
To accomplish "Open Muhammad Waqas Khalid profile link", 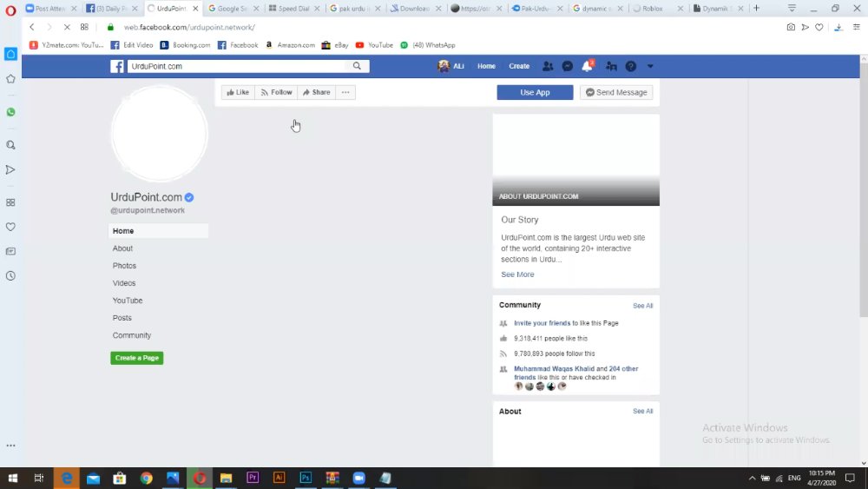I will point(554,369).
